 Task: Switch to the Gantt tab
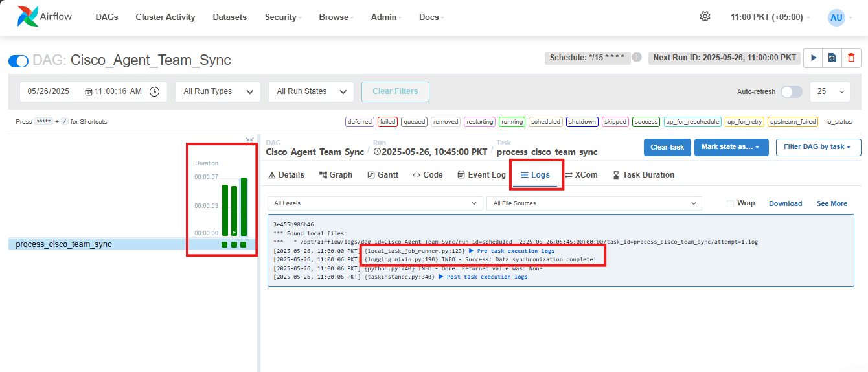point(383,175)
